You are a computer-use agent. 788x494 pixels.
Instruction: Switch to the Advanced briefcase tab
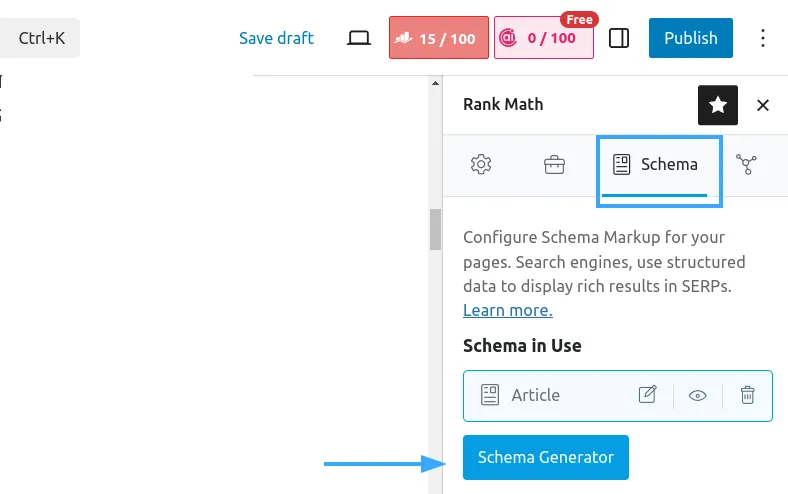pyautogui.click(x=554, y=164)
